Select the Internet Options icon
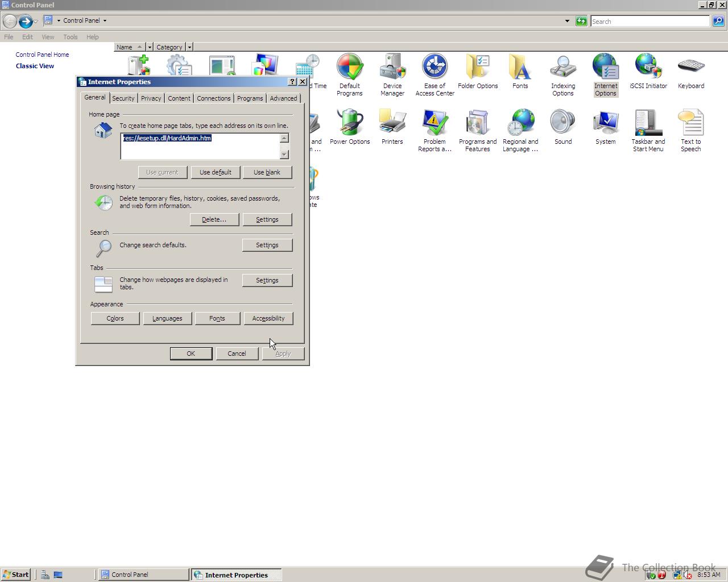Screen dimensions: 728x582 click(x=605, y=74)
